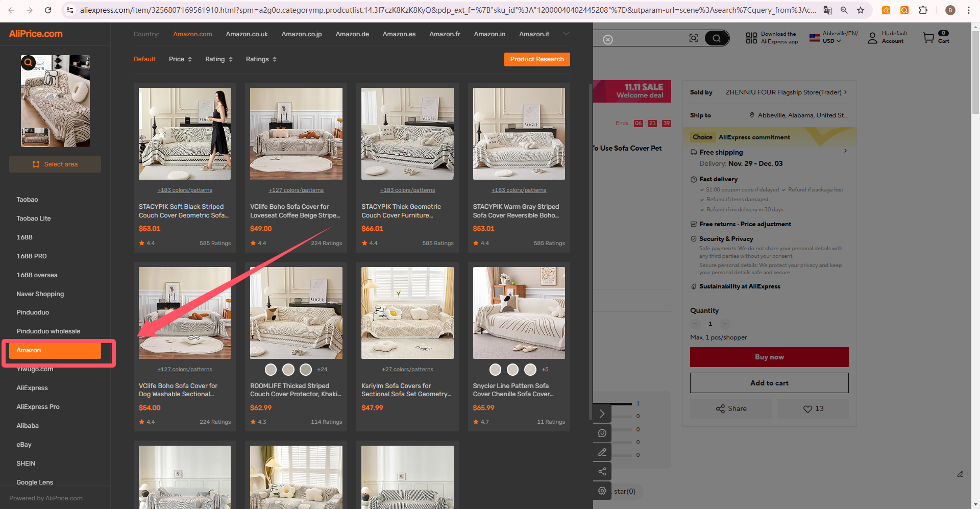Screen dimensions: 980x509
Task: Decrease quantity with the minus button
Action: point(695,324)
